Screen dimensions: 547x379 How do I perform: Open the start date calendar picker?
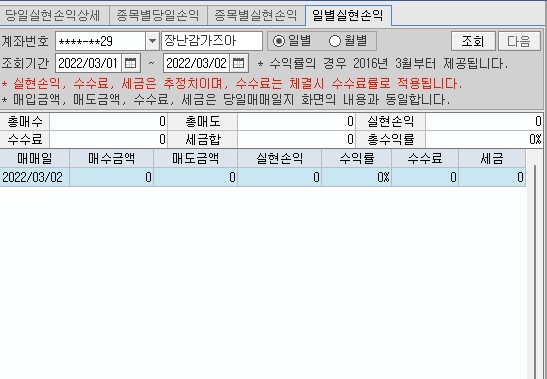(131, 63)
